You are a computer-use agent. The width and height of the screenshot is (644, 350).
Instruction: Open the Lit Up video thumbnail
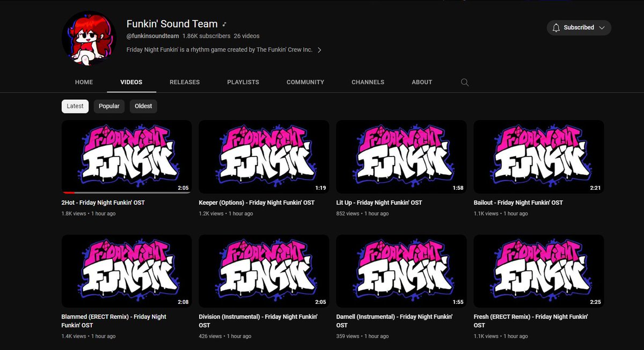[x=401, y=157]
